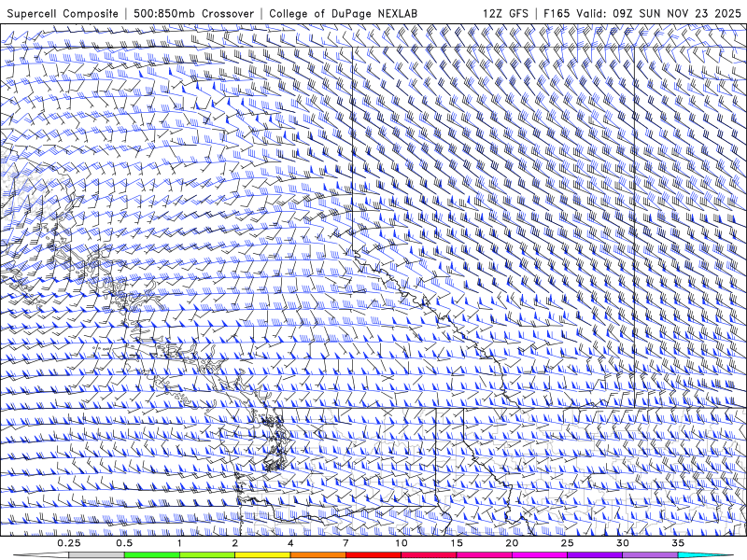Select the orange 4–7 color bar segment
Screen dimensions: 747x560
tap(317, 555)
